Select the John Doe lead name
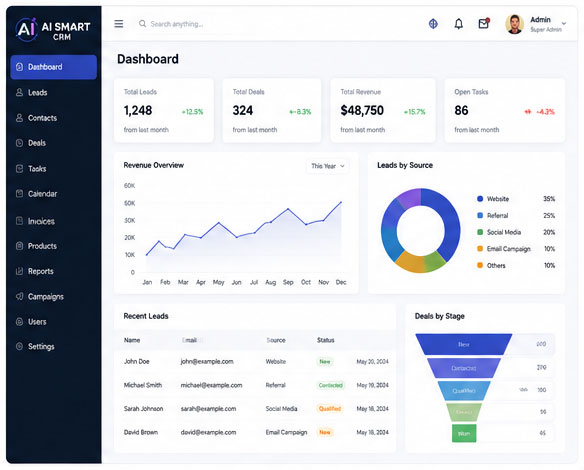 (136, 362)
